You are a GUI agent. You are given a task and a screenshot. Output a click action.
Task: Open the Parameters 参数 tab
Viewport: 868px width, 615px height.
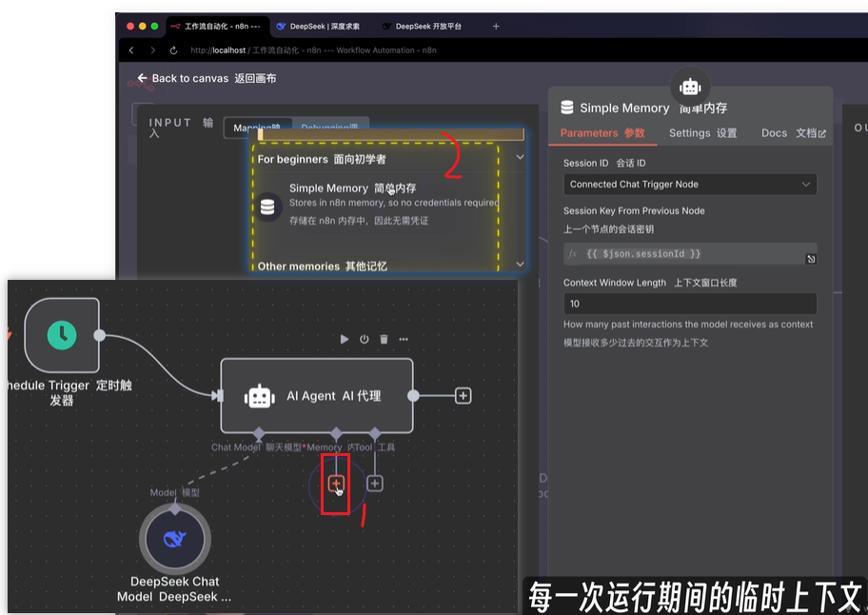602,133
